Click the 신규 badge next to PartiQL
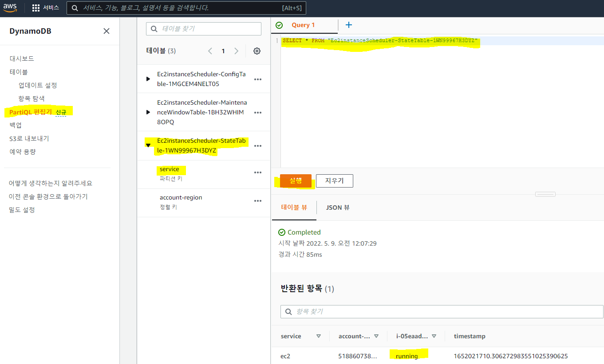 61,112
